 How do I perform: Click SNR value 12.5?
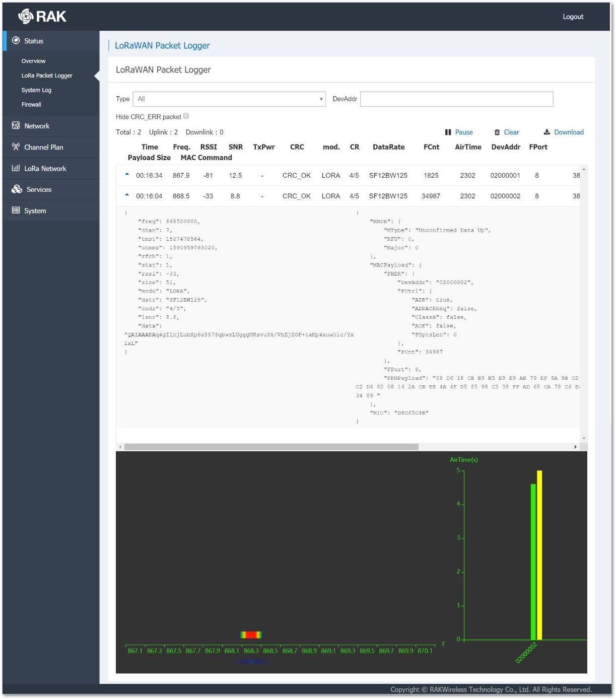pos(235,175)
